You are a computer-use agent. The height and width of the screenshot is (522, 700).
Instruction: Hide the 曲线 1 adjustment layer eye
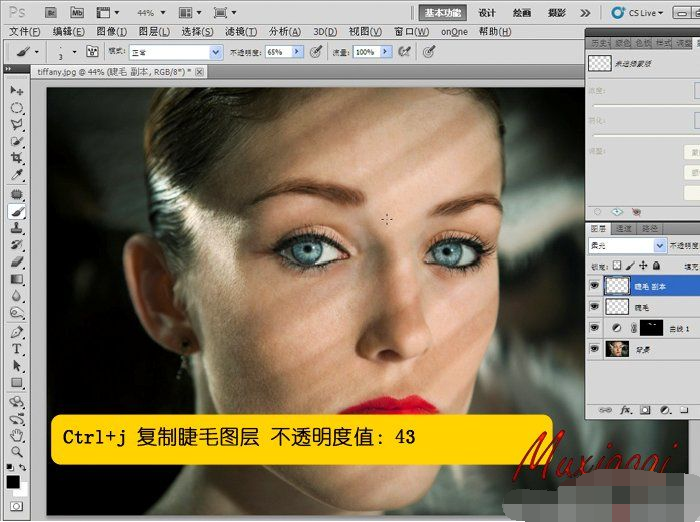pos(594,328)
